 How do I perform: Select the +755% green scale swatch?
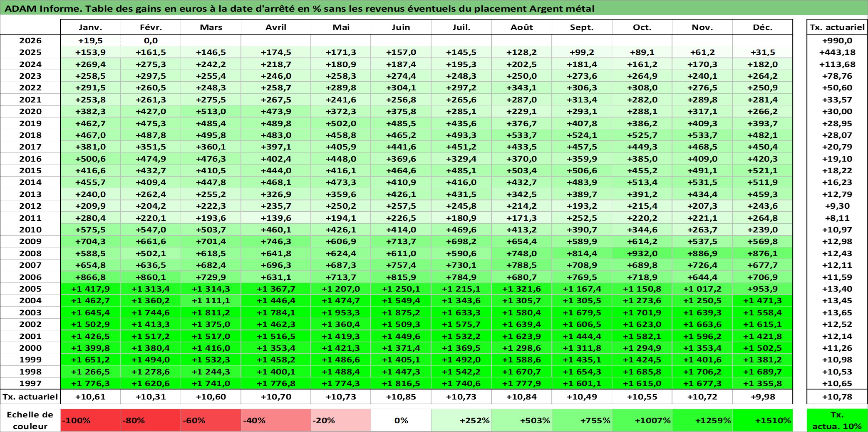pyautogui.click(x=582, y=420)
